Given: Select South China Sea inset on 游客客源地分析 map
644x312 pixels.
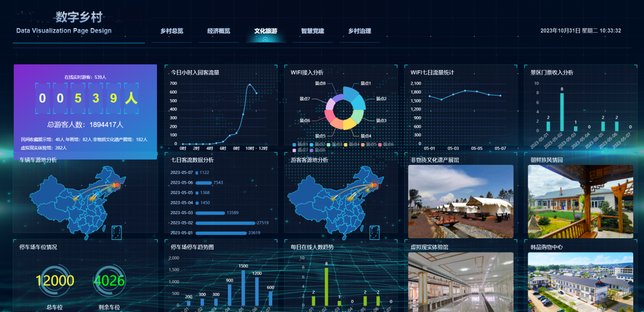Looking at the screenshot, I should pyautogui.click(x=375, y=232).
